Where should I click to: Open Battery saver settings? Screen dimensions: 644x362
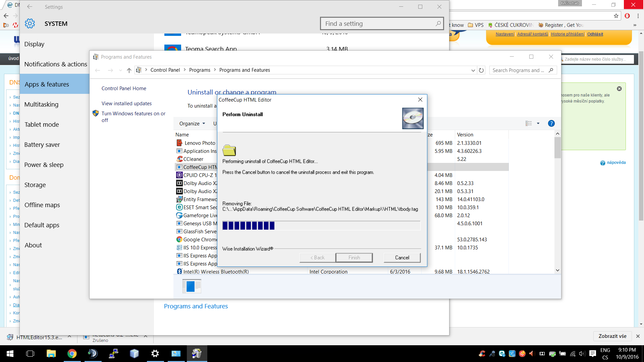pyautogui.click(x=42, y=145)
